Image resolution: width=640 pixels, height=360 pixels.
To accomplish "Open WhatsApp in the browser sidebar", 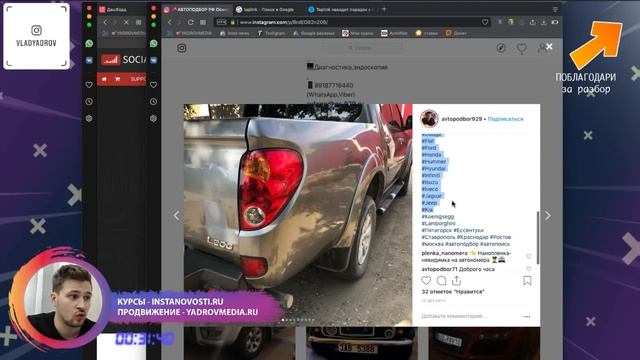I will click(153, 43).
